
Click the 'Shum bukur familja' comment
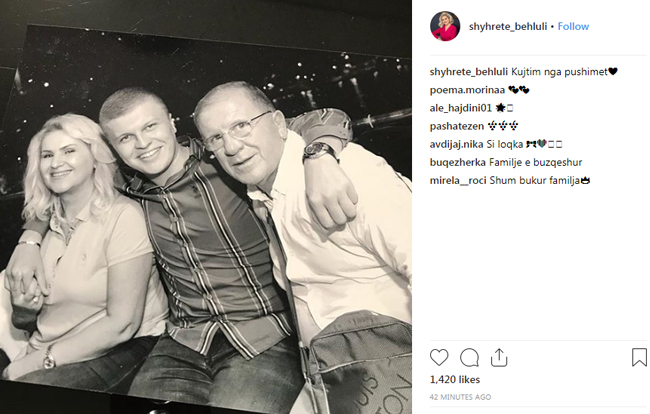coord(535,181)
